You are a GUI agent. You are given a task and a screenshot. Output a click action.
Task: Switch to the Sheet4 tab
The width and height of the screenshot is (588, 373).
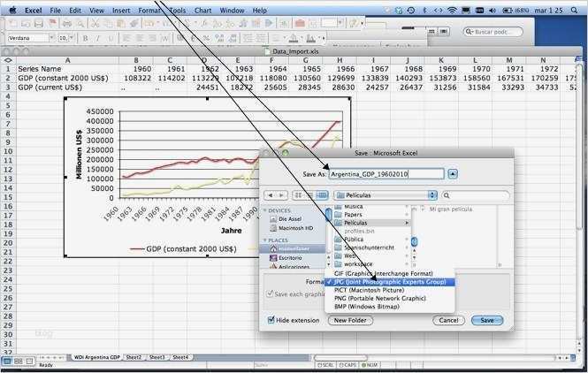coord(180,357)
